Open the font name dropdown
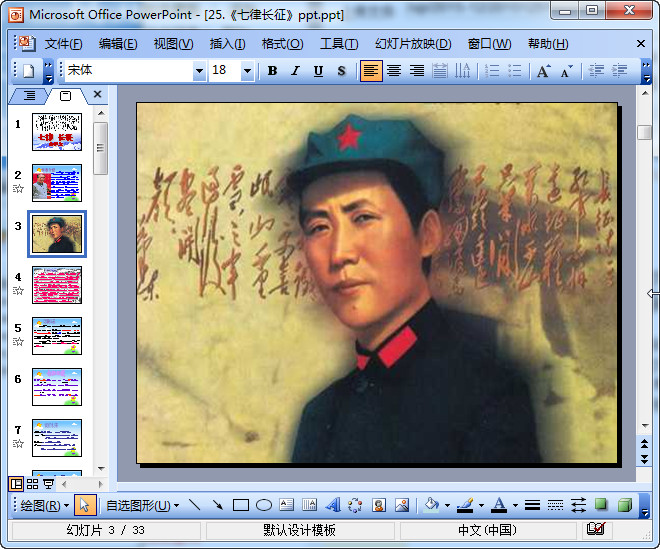Image resolution: width=660 pixels, height=549 pixels. tap(200, 71)
